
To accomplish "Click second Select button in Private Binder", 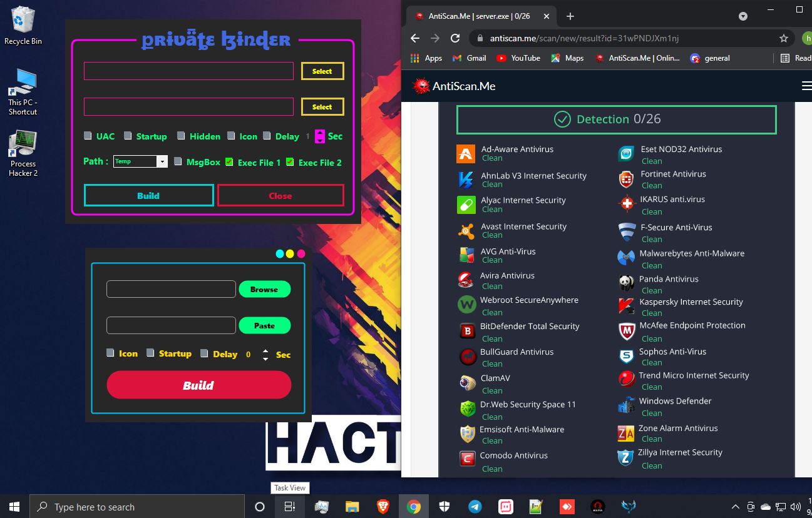I will coord(322,106).
